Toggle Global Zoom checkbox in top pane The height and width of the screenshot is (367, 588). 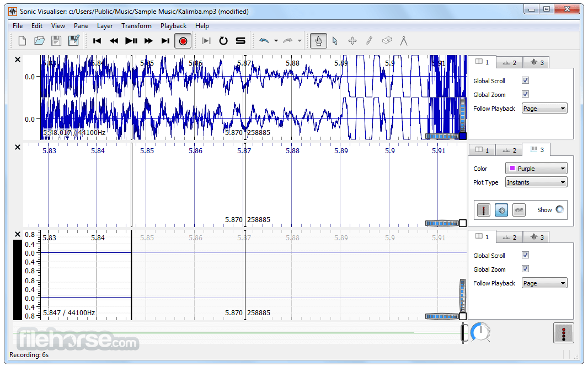(x=525, y=94)
